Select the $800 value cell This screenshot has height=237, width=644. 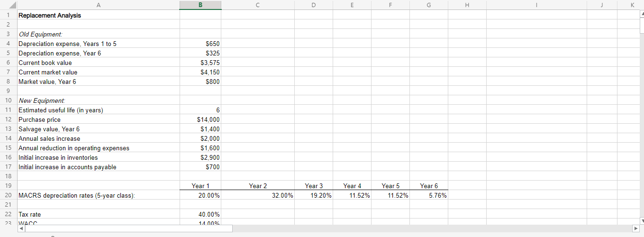pos(200,82)
